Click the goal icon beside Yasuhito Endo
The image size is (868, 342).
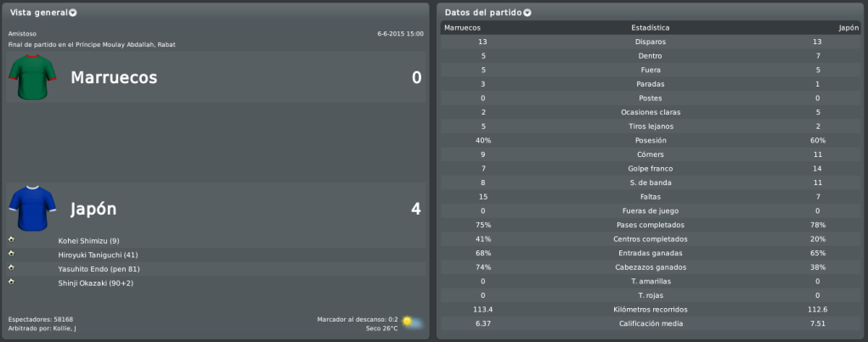coord(11,268)
